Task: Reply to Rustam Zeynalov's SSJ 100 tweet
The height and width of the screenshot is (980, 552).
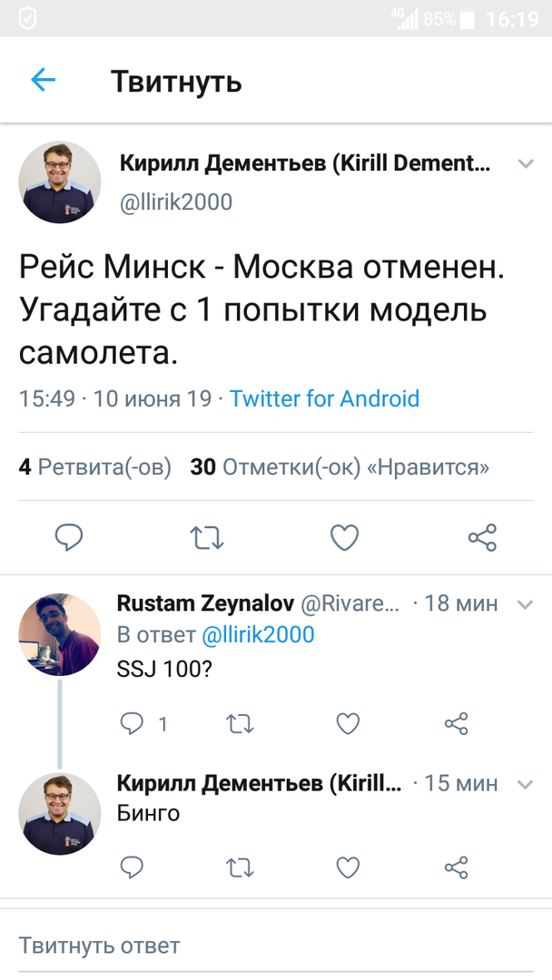Action: coord(133,723)
